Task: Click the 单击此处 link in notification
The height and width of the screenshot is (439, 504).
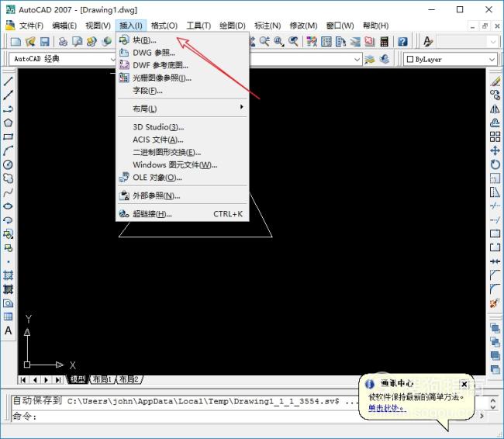Action: coord(387,408)
